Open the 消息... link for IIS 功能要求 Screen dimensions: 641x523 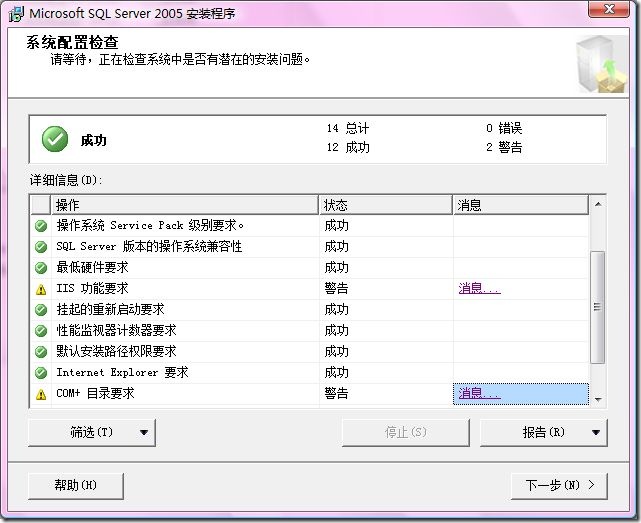(480, 288)
